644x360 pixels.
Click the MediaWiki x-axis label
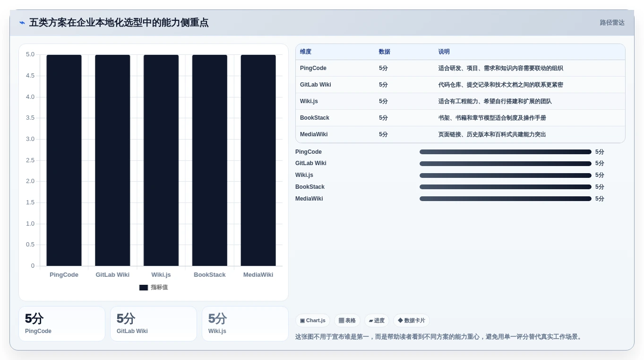pyautogui.click(x=258, y=275)
